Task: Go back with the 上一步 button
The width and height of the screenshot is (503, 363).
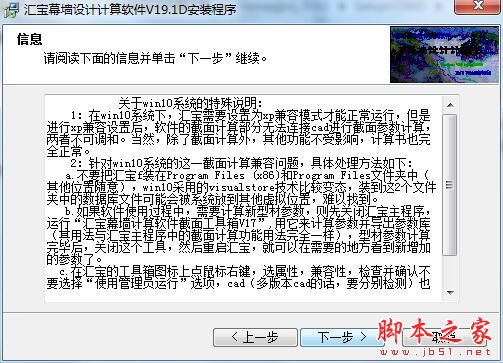Action: coord(255,337)
